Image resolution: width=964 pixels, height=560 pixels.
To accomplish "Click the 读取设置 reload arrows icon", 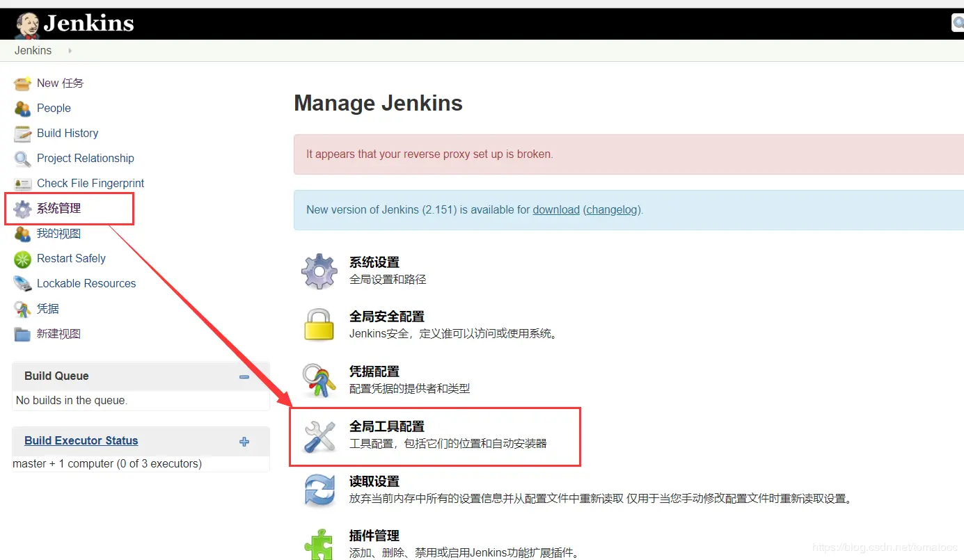I will [319, 490].
